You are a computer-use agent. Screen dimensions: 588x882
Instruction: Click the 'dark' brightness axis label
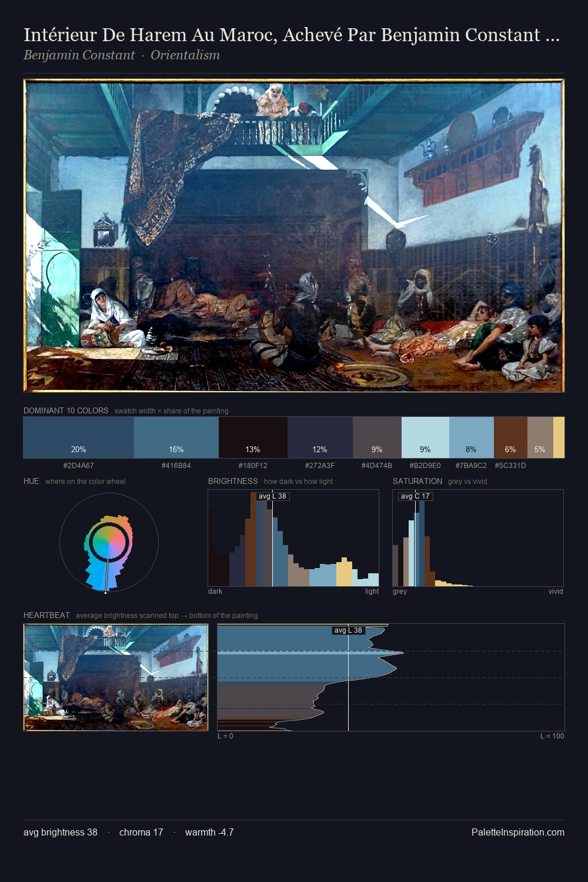click(x=215, y=592)
